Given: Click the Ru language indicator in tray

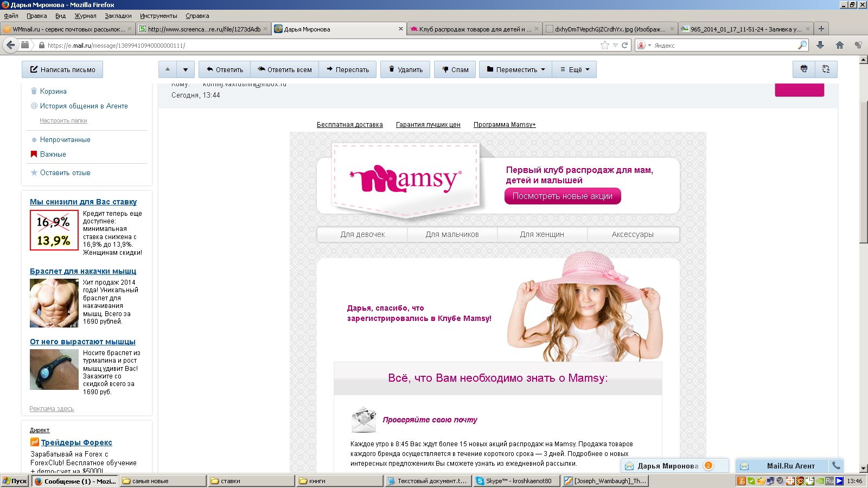Looking at the screenshot, I should coord(829,481).
